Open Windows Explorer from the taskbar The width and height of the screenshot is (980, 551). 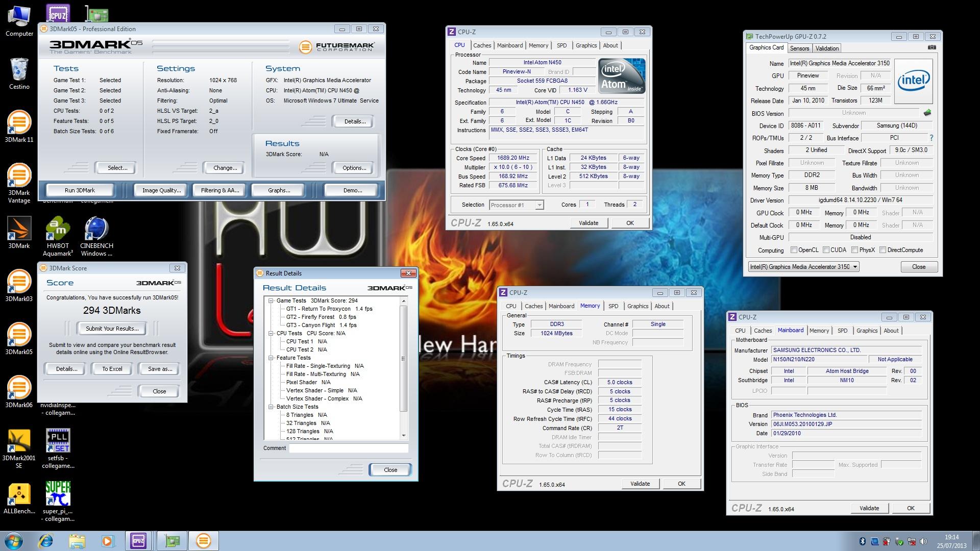pos(77,540)
